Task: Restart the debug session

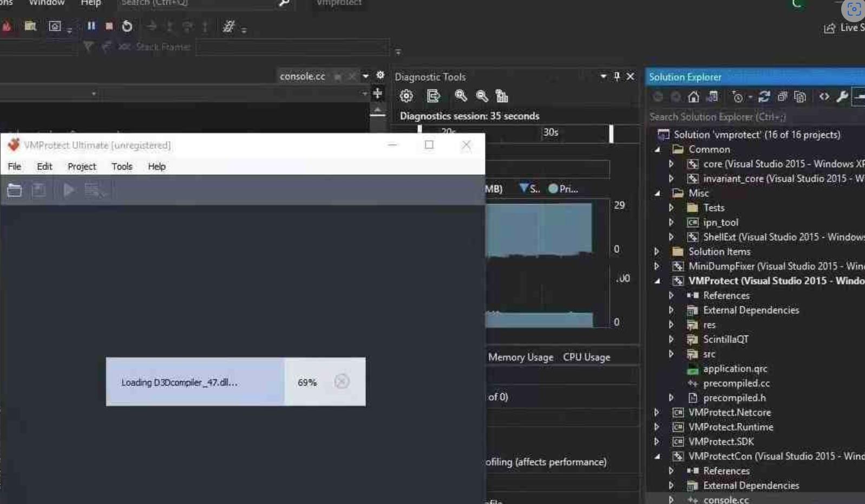Action: [127, 26]
